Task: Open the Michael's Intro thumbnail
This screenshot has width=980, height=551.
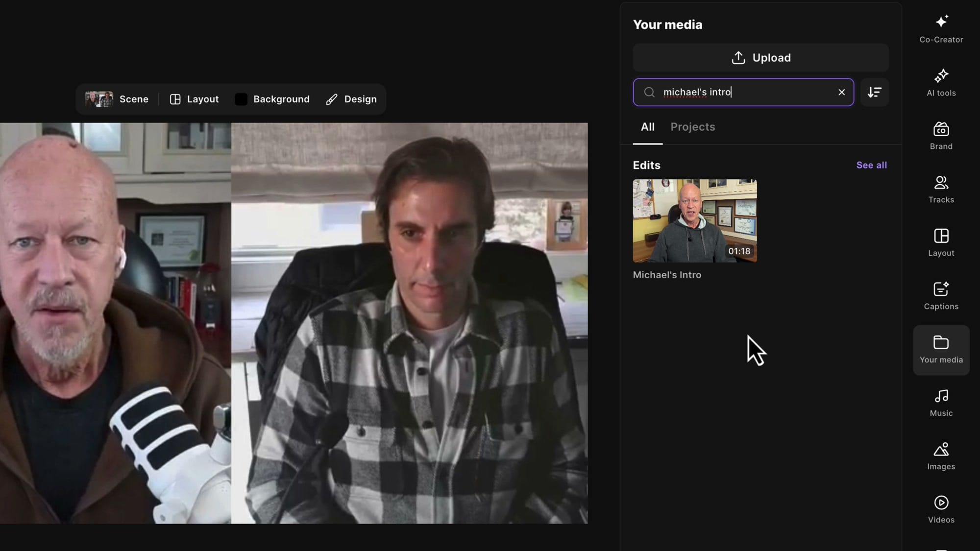Action: click(694, 220)
